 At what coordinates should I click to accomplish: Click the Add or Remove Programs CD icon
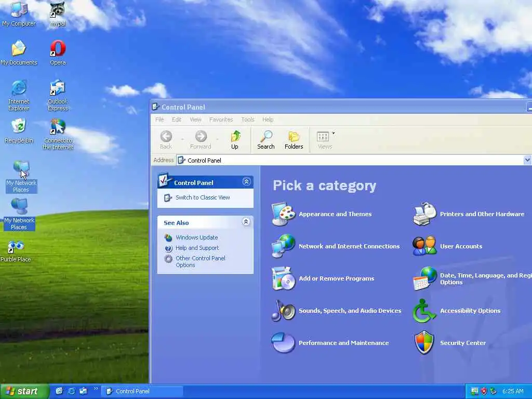pyautogui.click(x=284, y=278)
